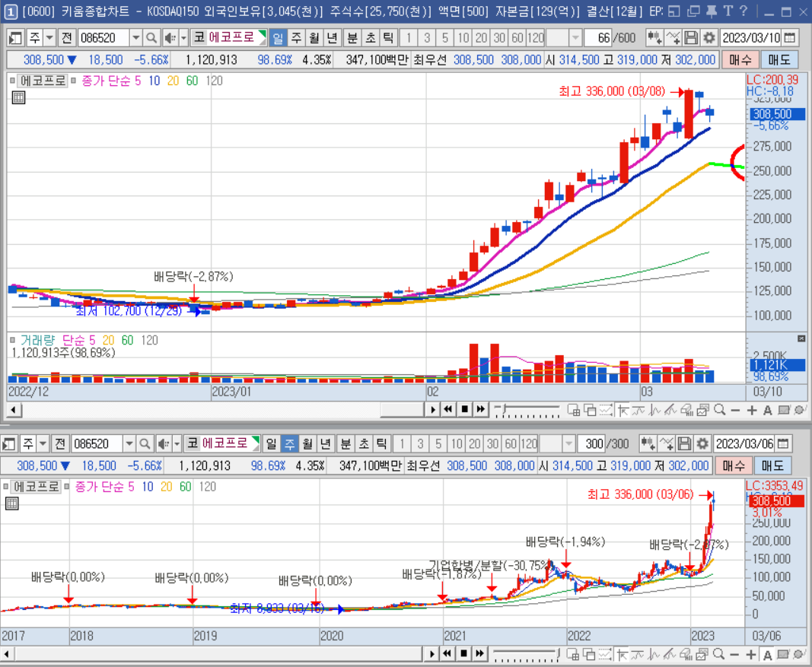
Task: Expand speaker options arrow in lower chart
Action: (x=177, y=443)
